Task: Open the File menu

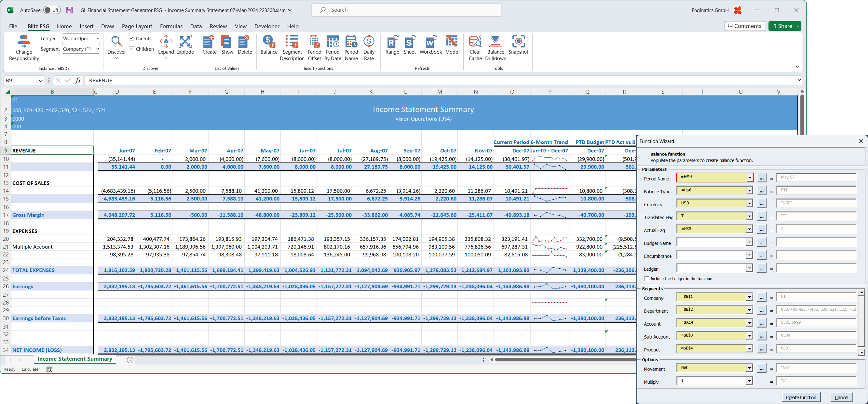Action: pyautogui.click(x=13, y=26)
